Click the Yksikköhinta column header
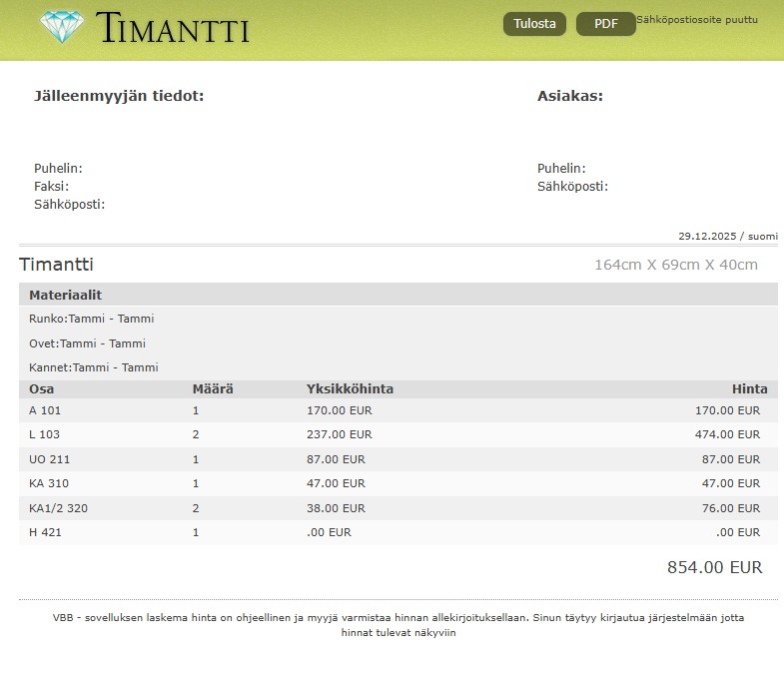Screen dimensions: 784x675 [350, 389]
